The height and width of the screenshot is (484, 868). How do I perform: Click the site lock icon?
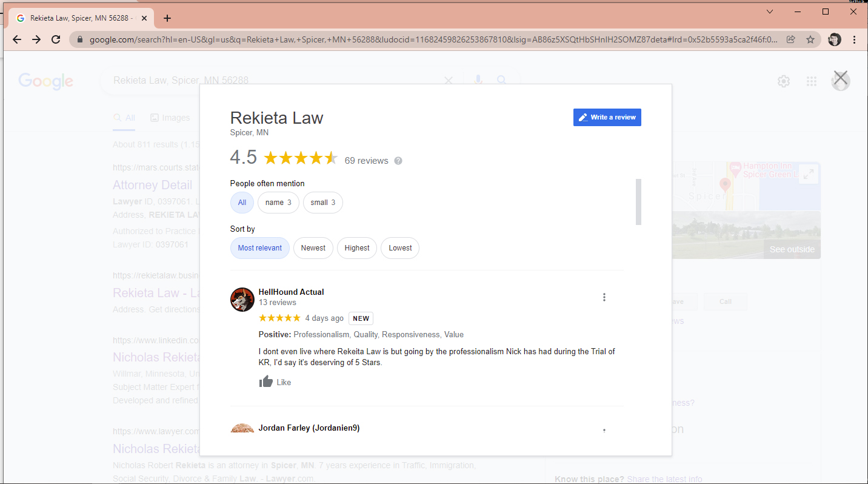79,39
